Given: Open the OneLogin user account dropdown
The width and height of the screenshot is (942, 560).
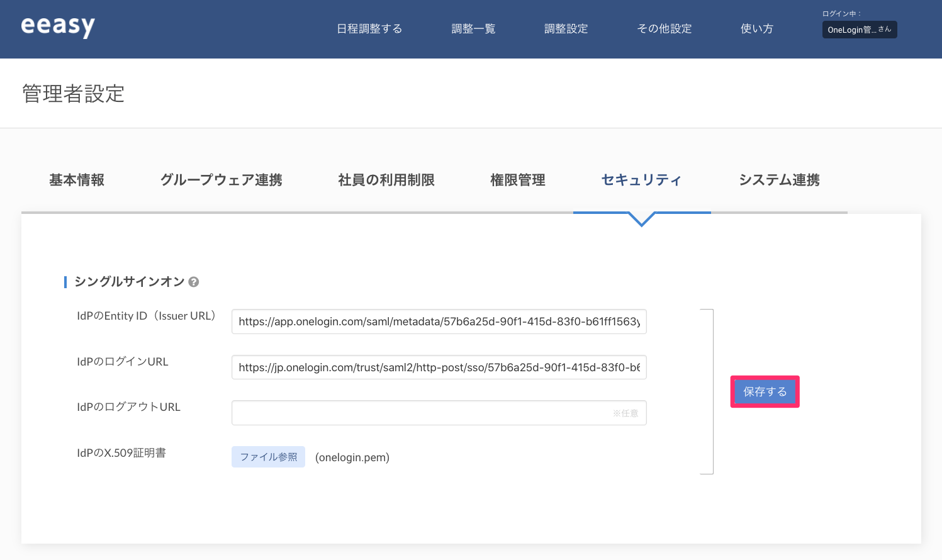Looking at the screenshot, I should coord(860,30).
